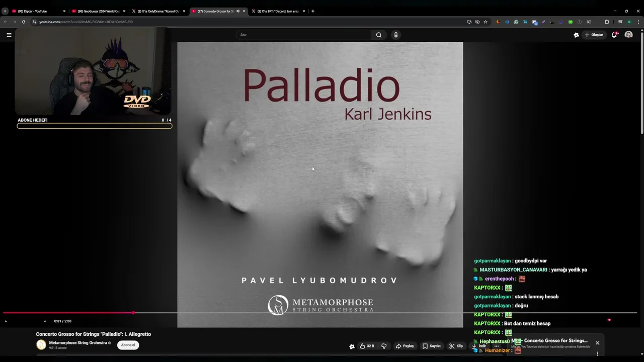This screenshot has width=644, height=362.
Task: Click the install/cast screen icon in address bar
Action: click(469, 22)
